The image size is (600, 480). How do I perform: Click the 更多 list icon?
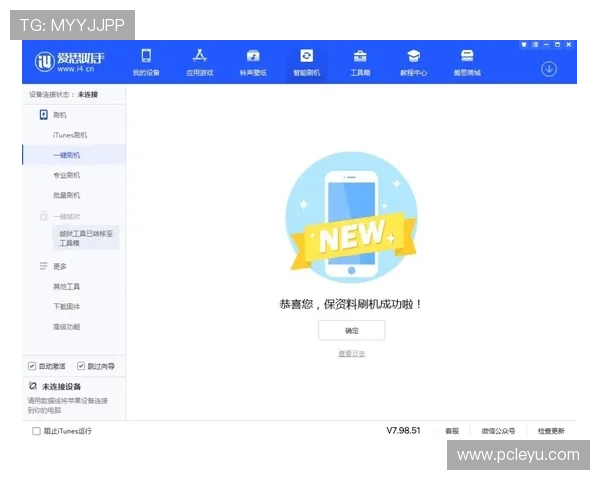click(44, 266)
